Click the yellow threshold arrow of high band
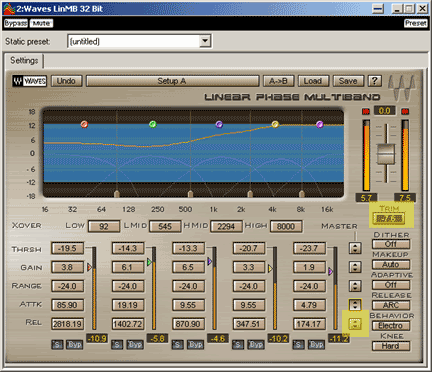 (270, 268)
